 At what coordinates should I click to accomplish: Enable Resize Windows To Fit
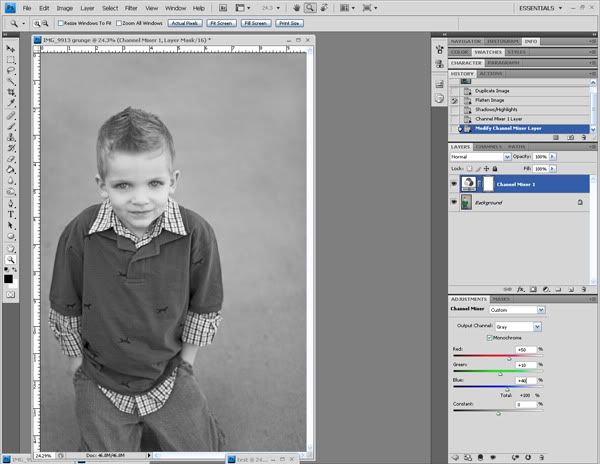[60, 23]
